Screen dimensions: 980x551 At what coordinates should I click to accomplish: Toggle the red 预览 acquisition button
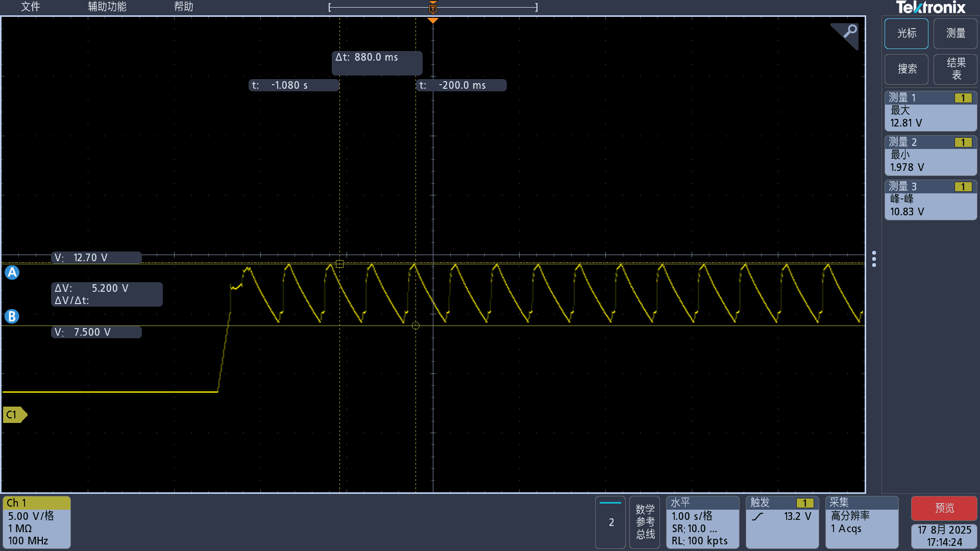944,508
